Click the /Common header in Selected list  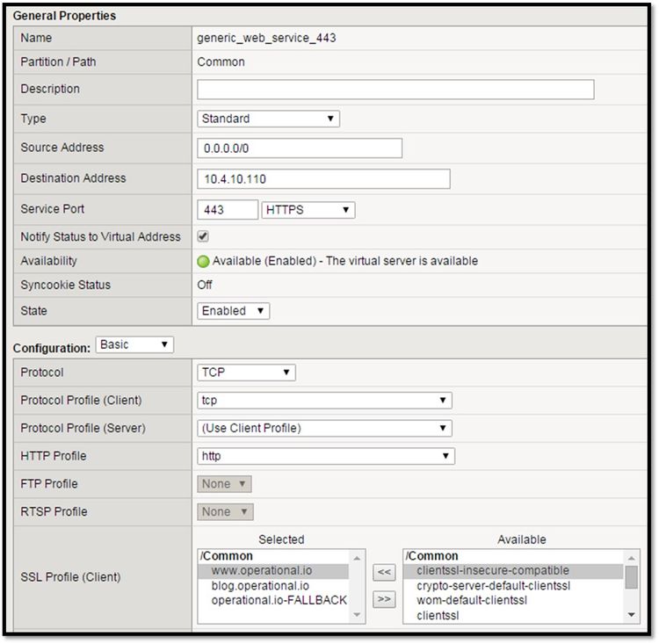coord(227,556)
